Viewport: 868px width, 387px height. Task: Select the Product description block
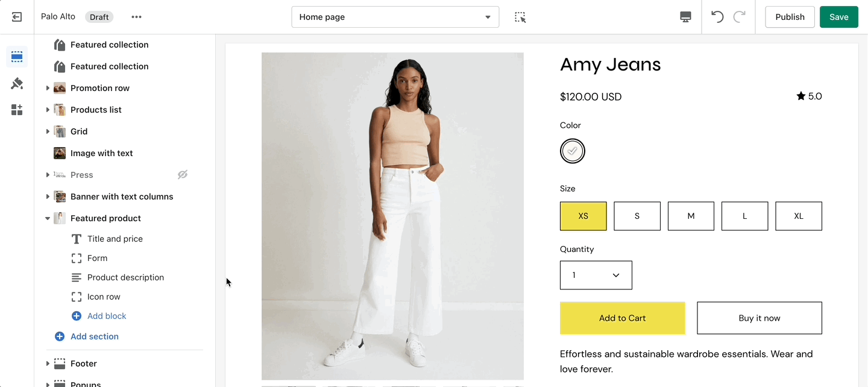pos(125,277)
